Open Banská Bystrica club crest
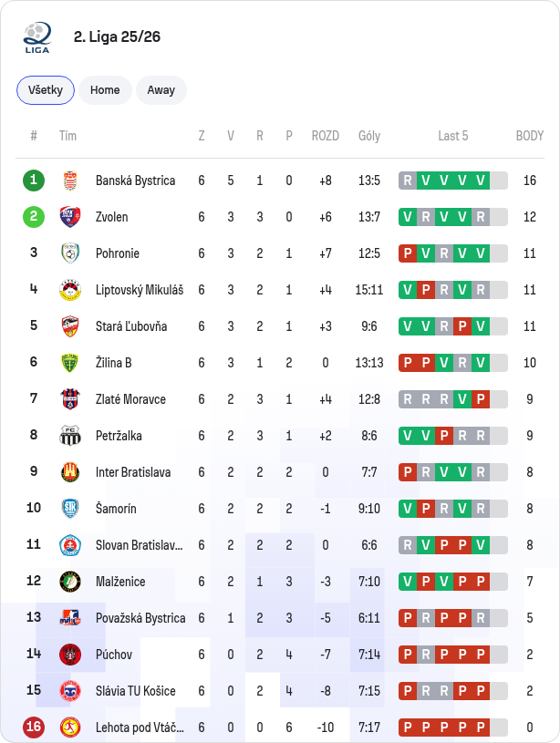 [70, 181]
